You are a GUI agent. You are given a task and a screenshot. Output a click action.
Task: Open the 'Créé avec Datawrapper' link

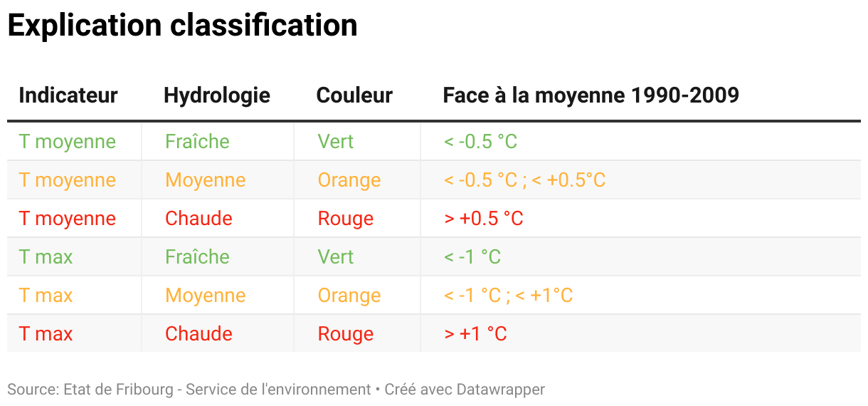465,390
